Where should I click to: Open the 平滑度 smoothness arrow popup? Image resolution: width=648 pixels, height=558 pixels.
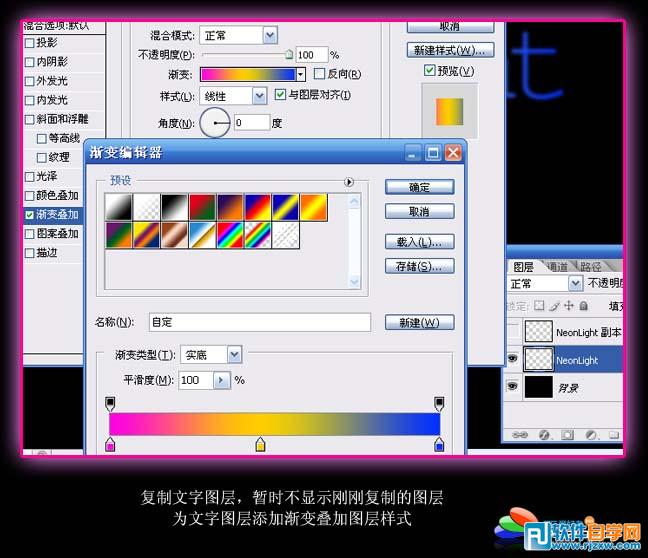pyautogui.click(x=222, y=380)
